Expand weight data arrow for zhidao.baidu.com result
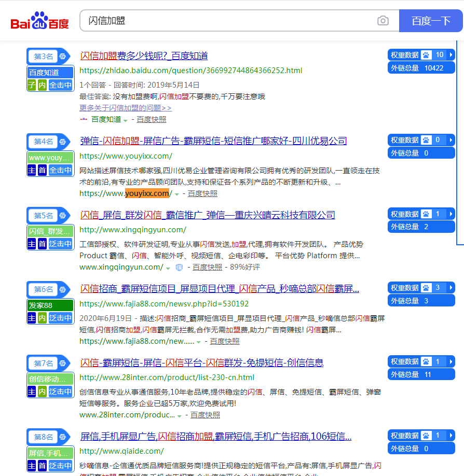 click(x=451, y=55)
